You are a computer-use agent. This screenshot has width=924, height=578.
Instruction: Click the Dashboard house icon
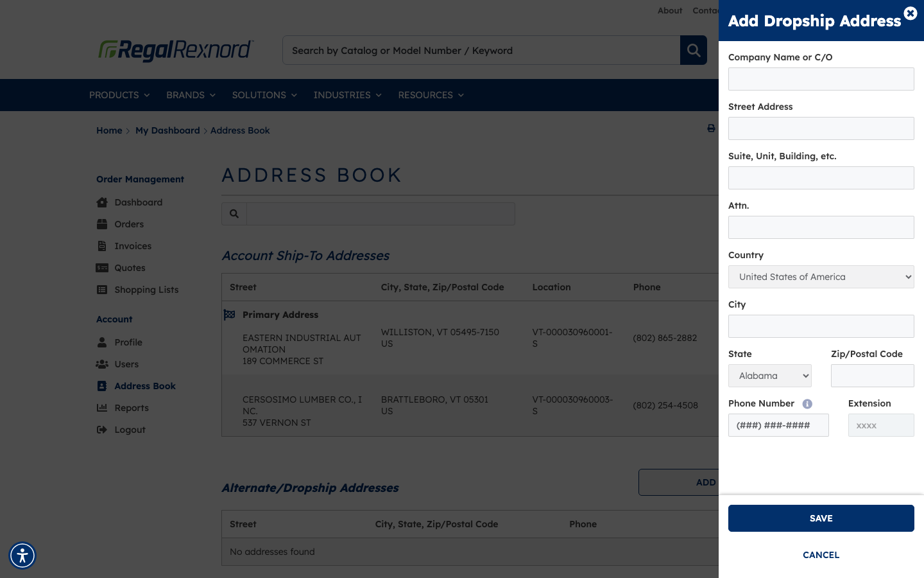[102, 202]
